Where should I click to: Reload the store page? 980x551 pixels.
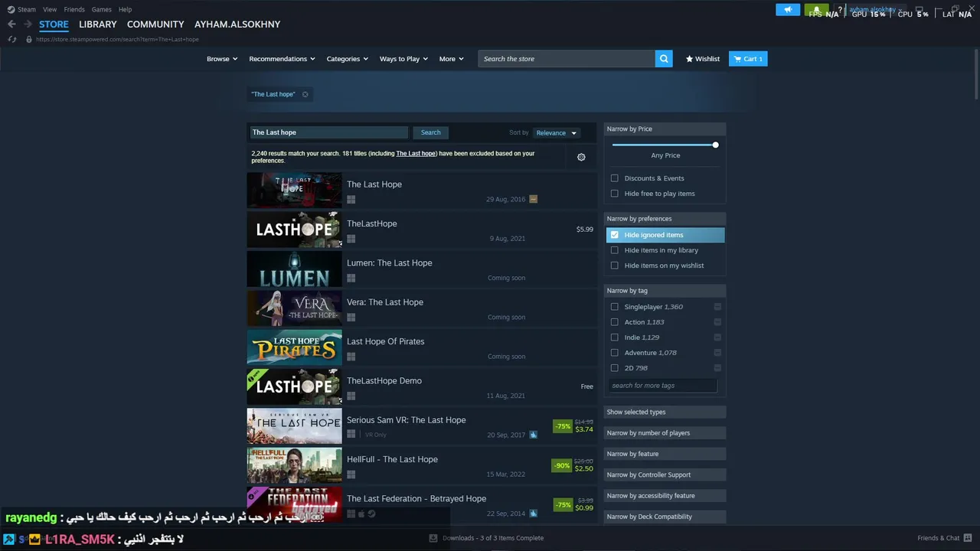11,39
